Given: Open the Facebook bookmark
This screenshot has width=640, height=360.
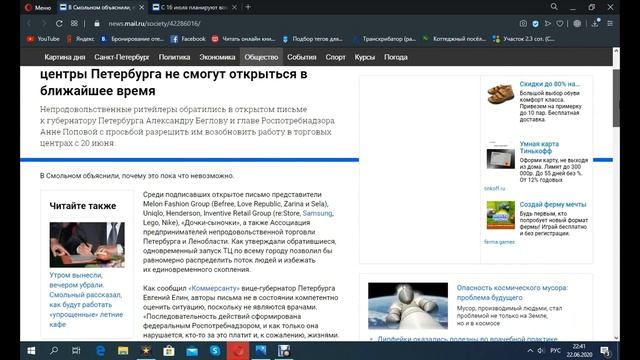Looking at the screenshot, I should 188,39.
